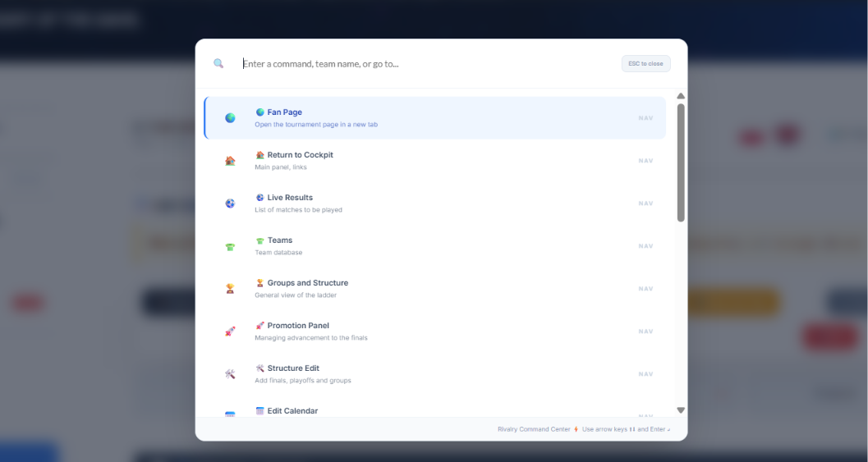Select the Structure Edit command
Screen dimensions: 868x462
click(435, 374)
